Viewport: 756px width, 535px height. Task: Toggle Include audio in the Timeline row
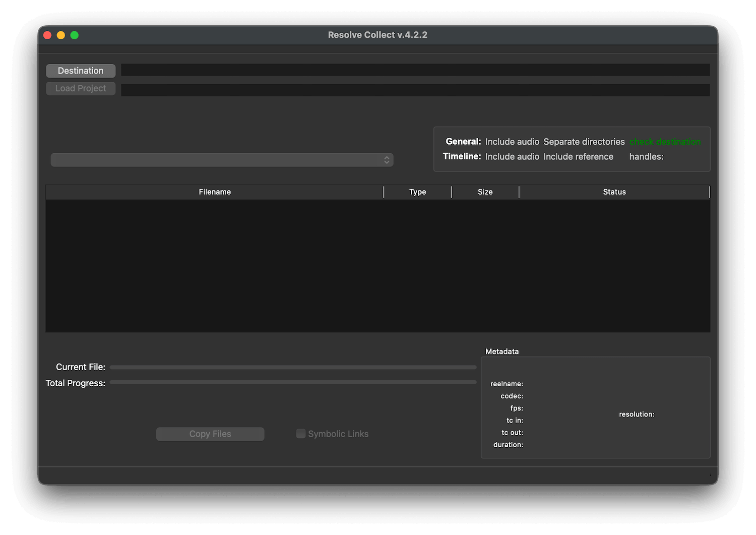[512, 157]
